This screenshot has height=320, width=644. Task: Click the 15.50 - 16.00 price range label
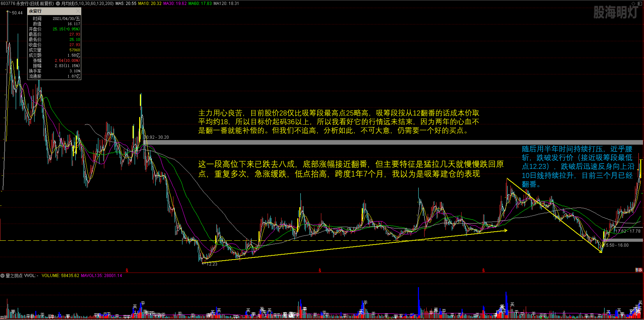pyautogui.click(x=617, y=245)
